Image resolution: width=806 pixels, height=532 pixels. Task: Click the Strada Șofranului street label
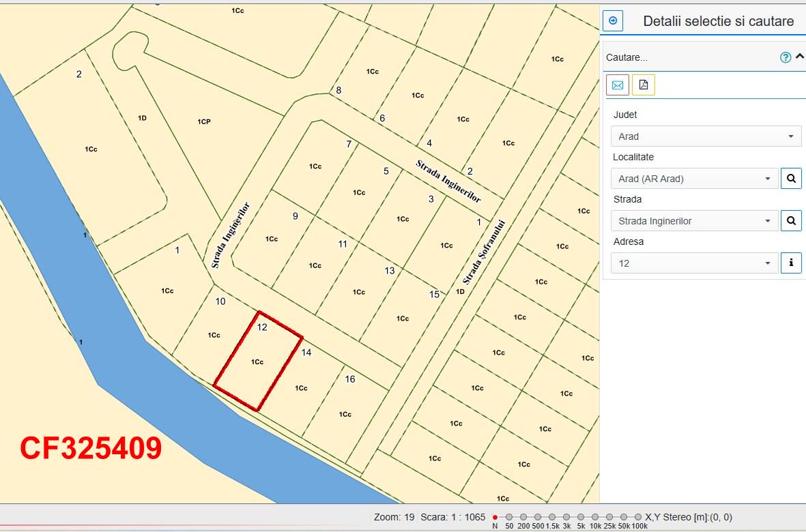click(484, 252)
